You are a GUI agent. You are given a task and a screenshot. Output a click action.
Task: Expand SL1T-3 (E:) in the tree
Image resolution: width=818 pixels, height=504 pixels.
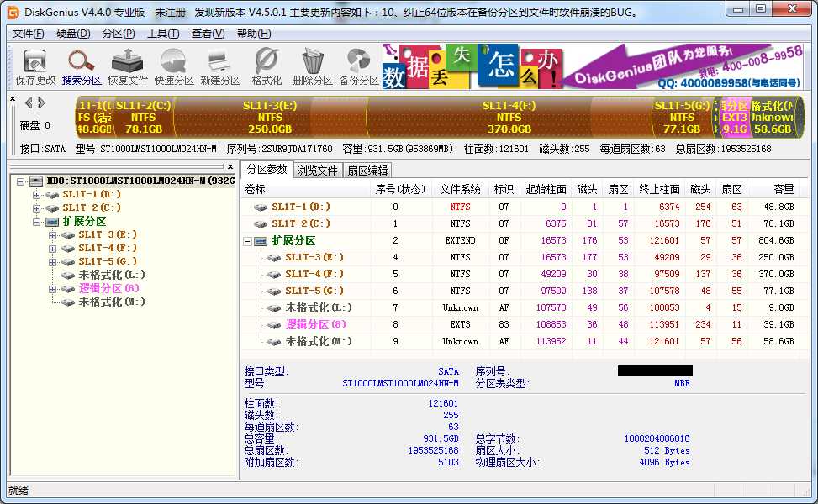52,235
